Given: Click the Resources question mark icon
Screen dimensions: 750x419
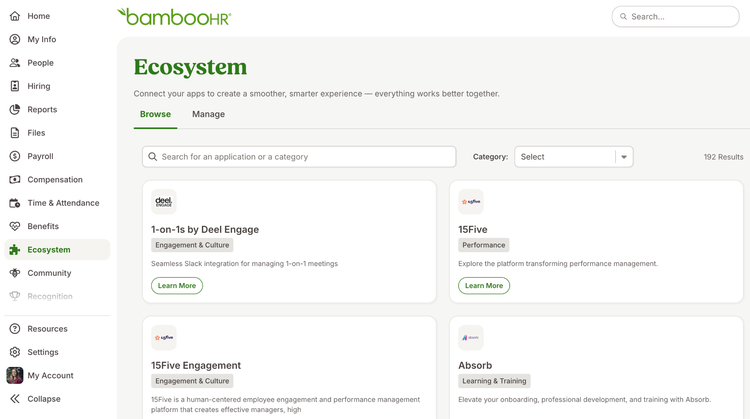Looking at the screenshot, I should (15, 329).
